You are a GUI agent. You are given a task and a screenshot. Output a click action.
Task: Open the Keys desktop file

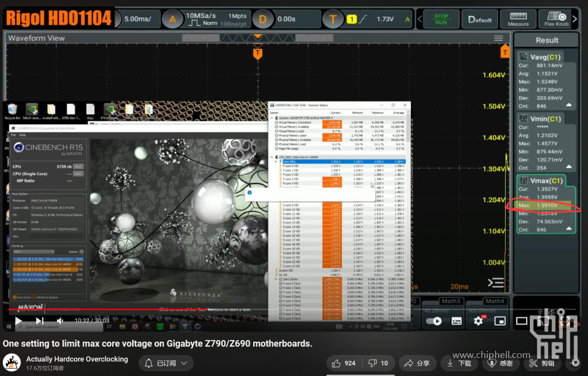[x=90, y=112]
